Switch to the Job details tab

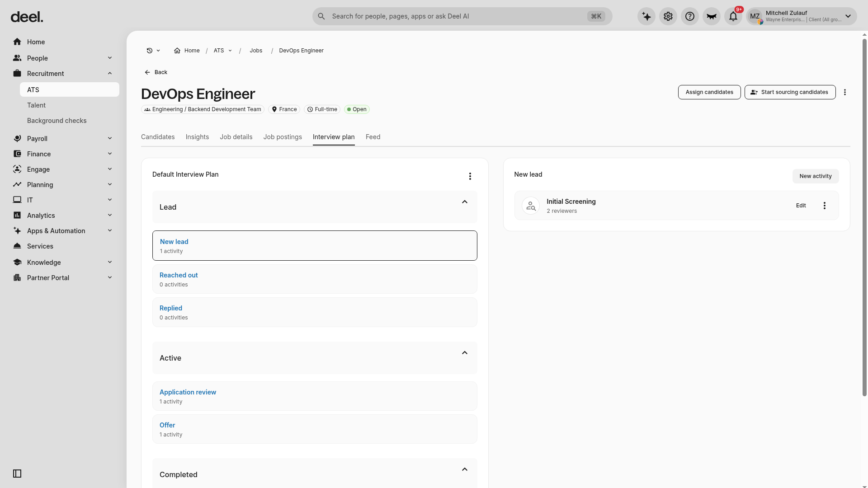pos(236,137)
